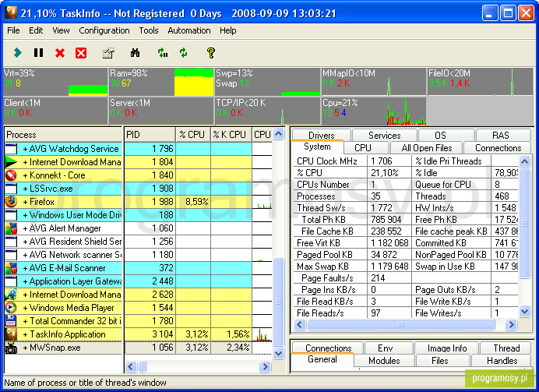Click the Windows Media Player process icon

tap(11, 307)
